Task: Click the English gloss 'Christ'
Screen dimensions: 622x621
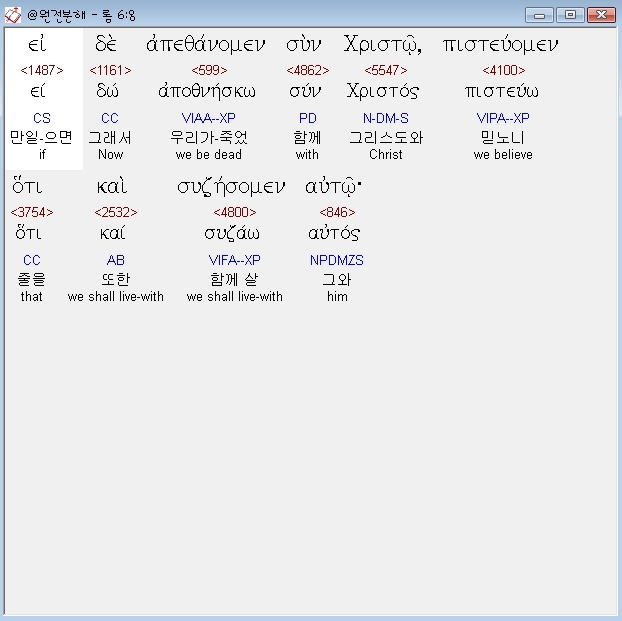Action: [x=386, y=154]
